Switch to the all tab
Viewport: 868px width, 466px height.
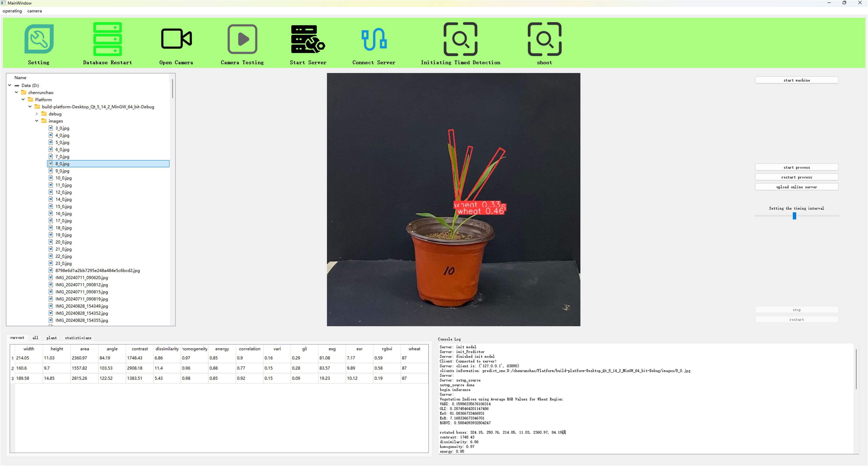(x=35, y=338)
